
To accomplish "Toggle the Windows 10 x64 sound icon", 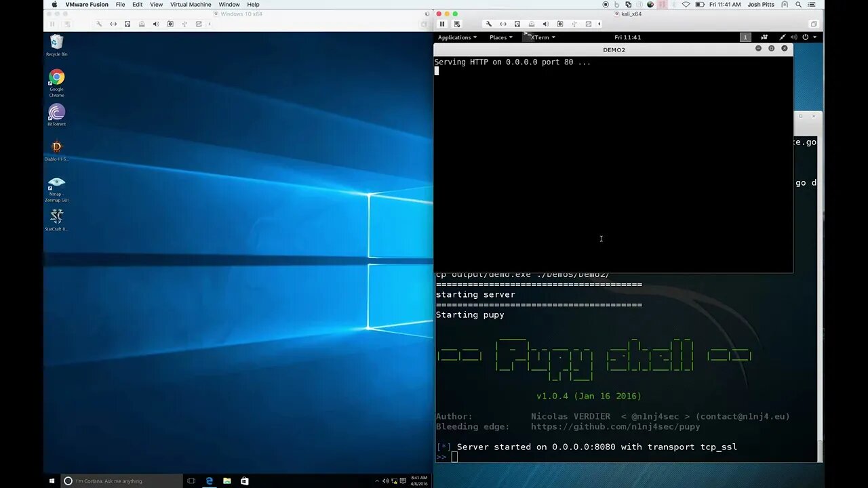I will click(156, 24).
